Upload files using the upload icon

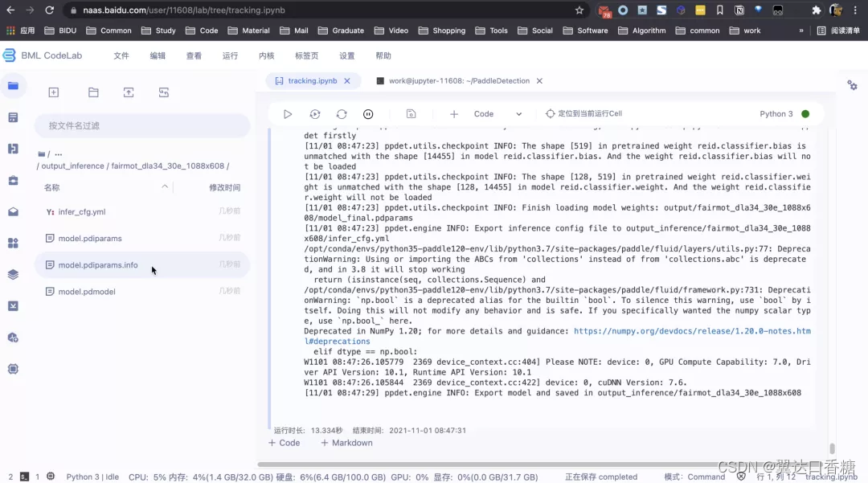128,92
